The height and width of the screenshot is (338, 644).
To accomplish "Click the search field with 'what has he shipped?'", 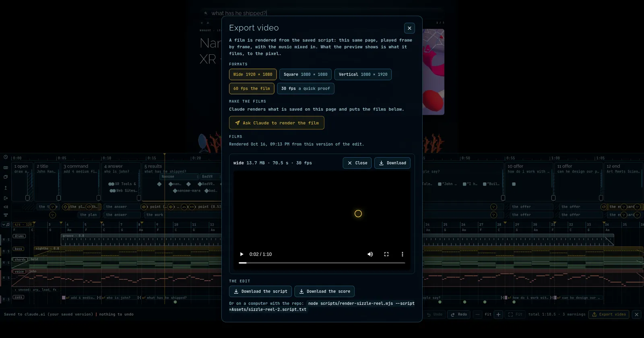I will point(322,13).
